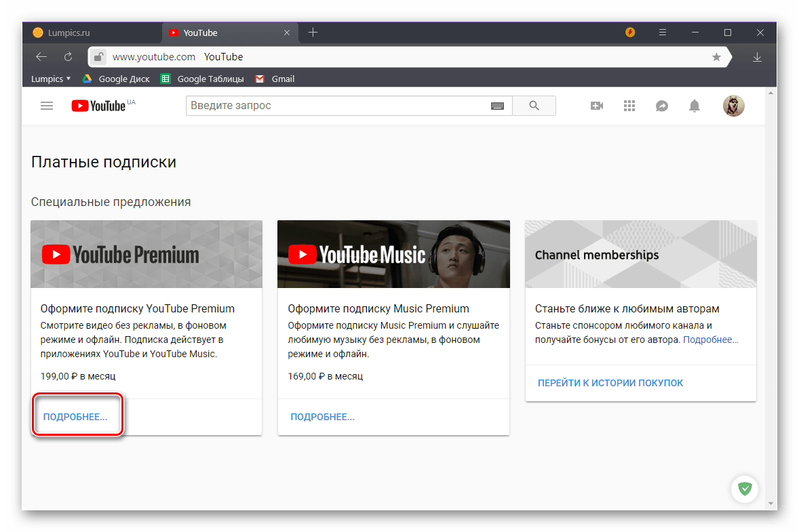The image size is (799, 532).
Task: Click the Станьте ближе к любимым авторам heading
Action: point(627,308)
